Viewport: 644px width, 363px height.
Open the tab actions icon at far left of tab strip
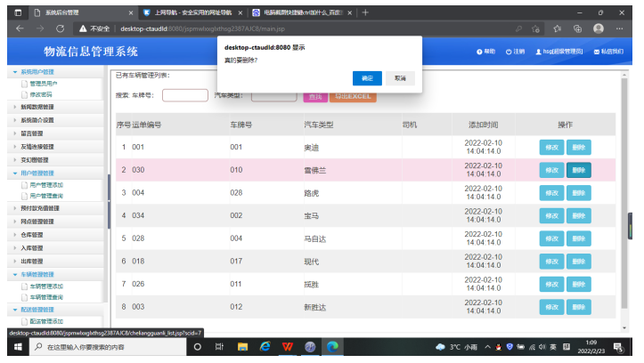click(x=18, y=12)
